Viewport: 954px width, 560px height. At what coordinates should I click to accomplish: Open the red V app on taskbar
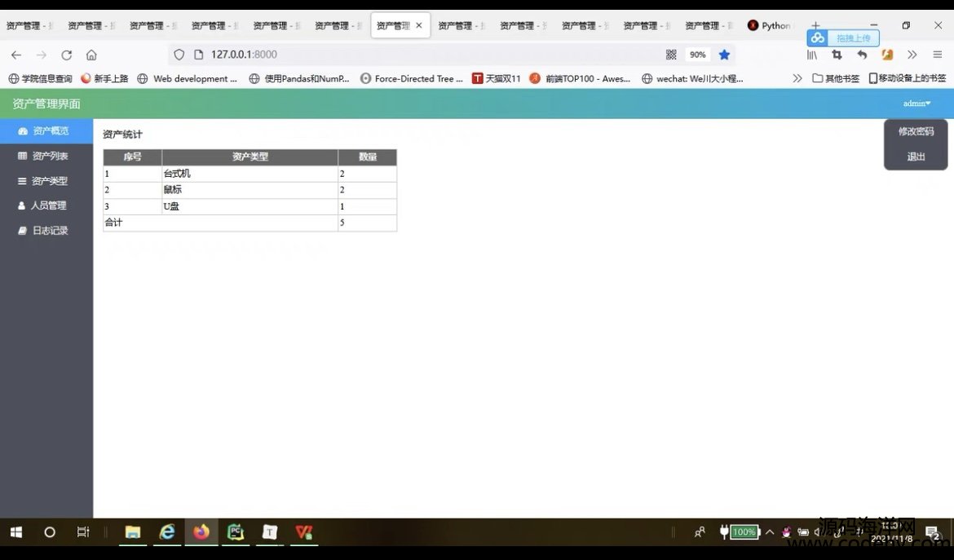point(303,532)
